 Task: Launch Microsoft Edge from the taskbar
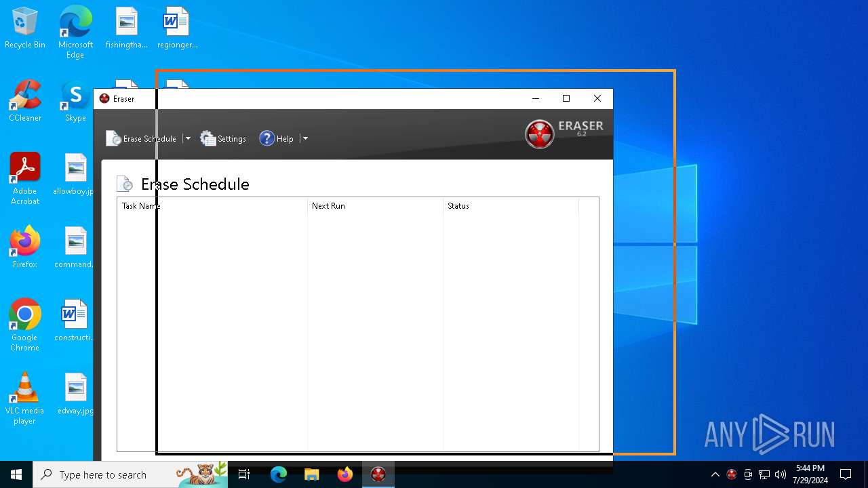point(278,474)
